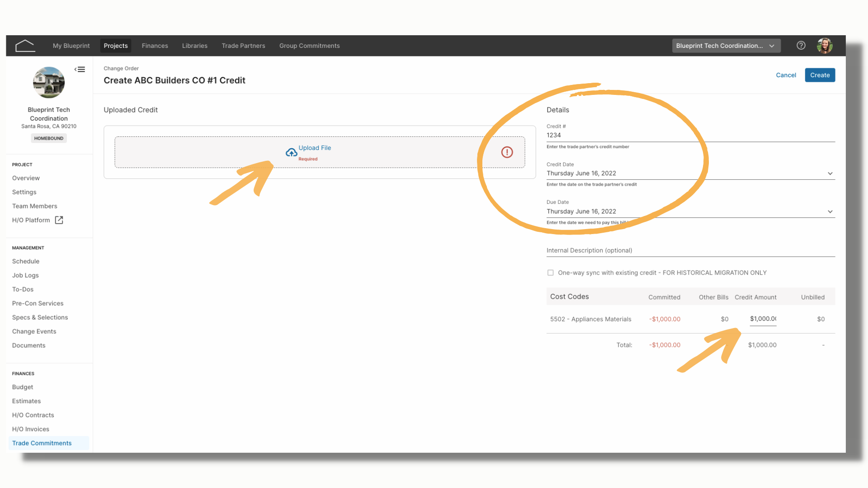Click the Internal Description input field
This screenshot has height=488, width=868.
[690, 250]
